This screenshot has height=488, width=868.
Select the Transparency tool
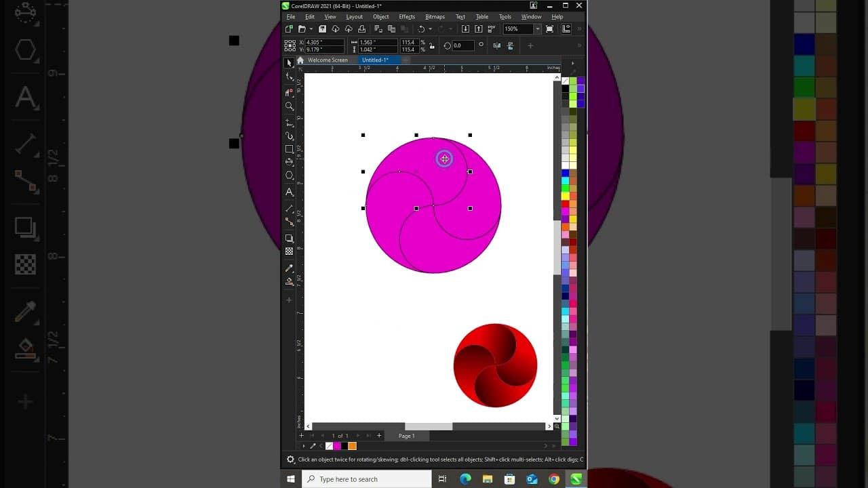point(290,251)
